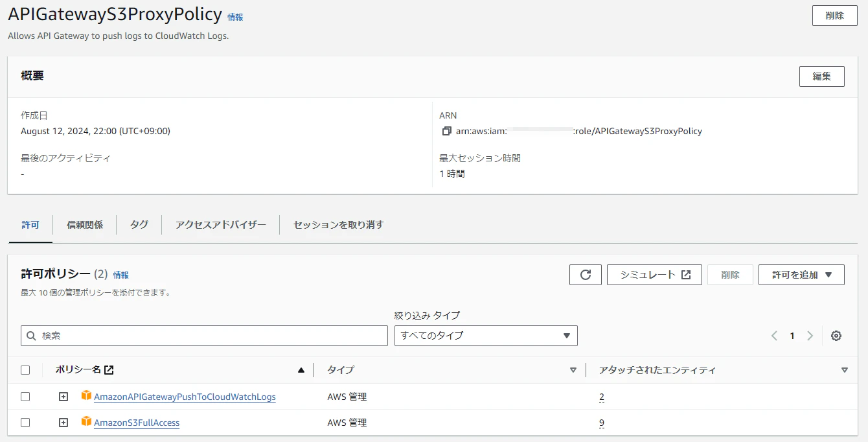Click attached entities count 2
The image size is (868, 442).
point(602,397)
